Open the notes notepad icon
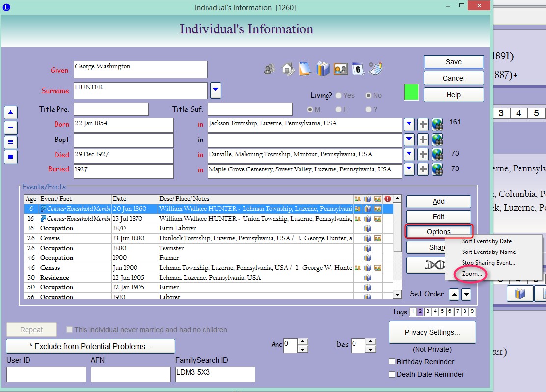This screenshot has width=546, height=392. 305,69
